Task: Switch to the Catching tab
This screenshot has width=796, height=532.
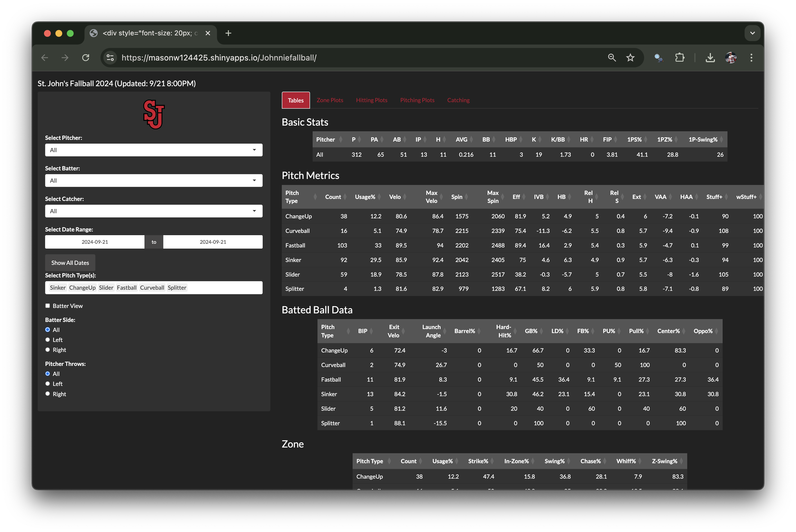Action: coord(458,100)
